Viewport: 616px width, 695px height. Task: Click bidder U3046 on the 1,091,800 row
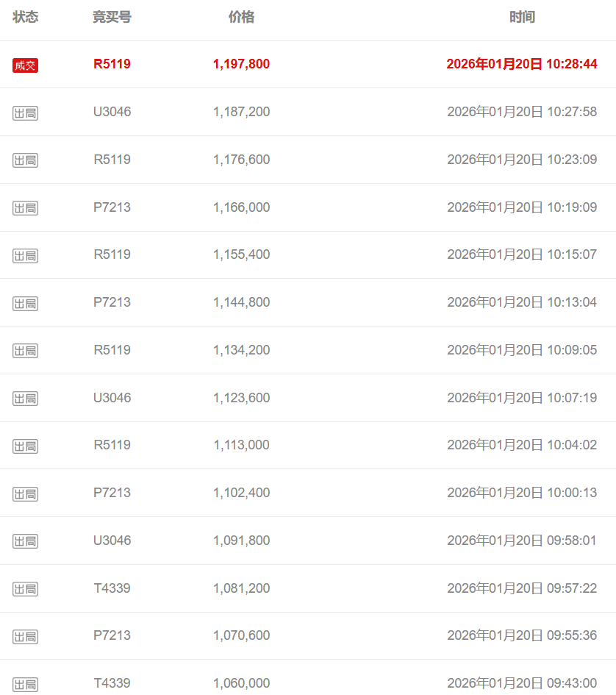[112, 541]
